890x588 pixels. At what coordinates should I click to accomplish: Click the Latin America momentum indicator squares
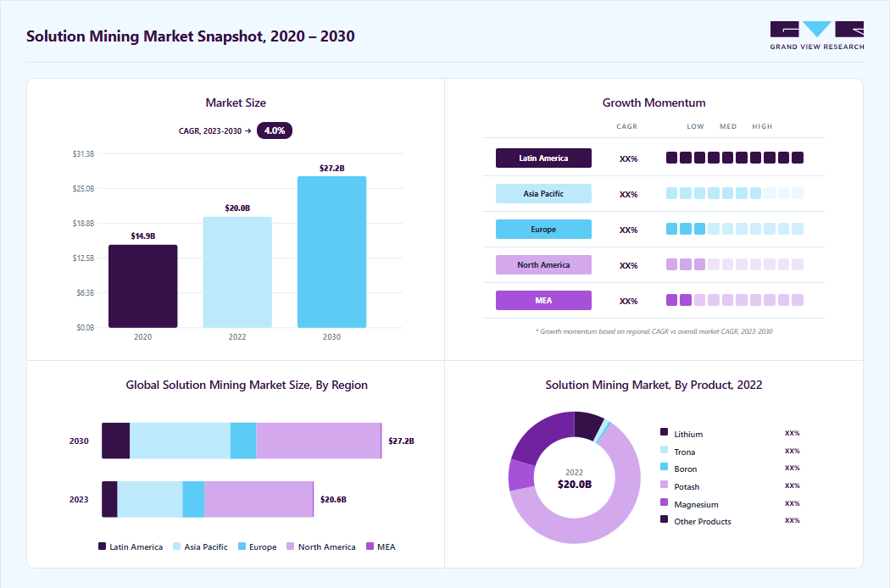735,158
